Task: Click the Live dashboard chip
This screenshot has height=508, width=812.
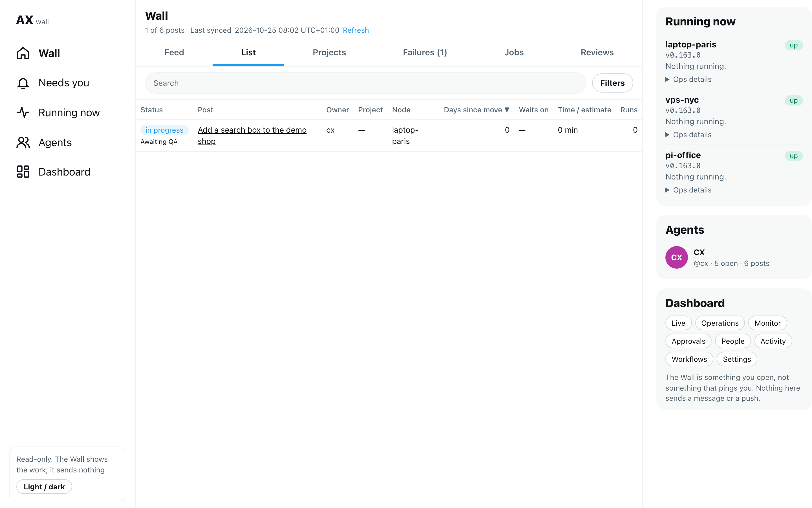Action: pos(678,323)
